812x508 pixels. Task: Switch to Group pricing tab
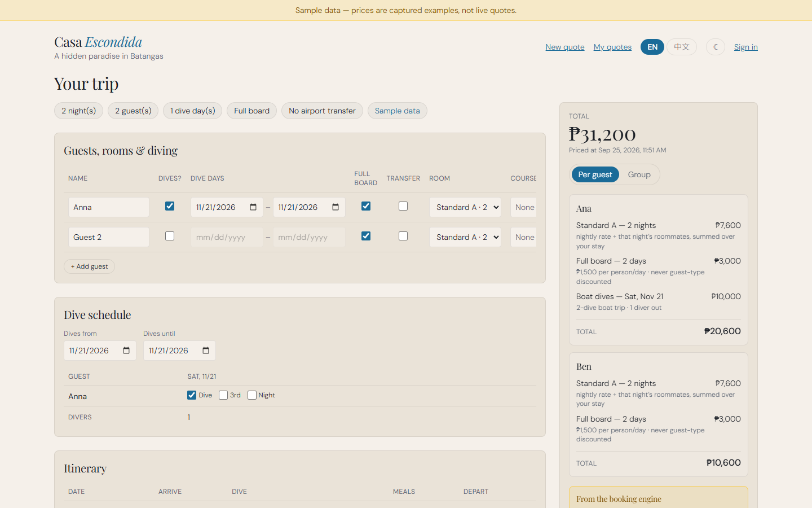[639, 174]
